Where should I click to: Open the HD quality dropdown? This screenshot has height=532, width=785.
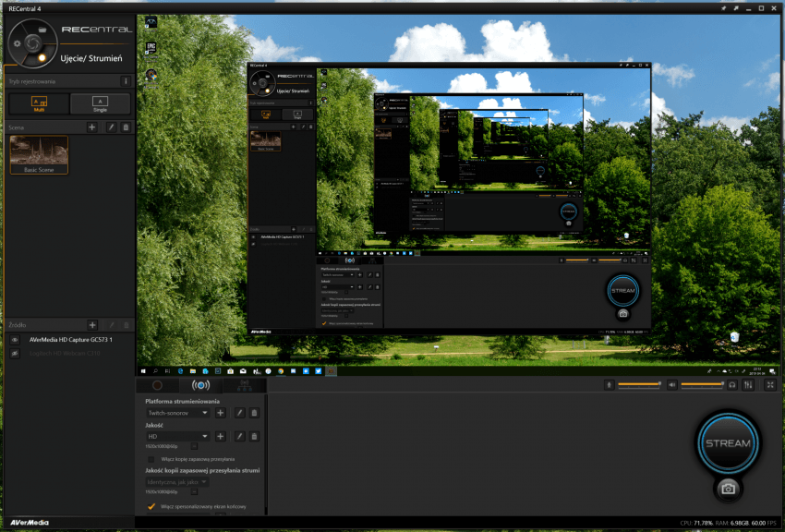pos(177,437)
